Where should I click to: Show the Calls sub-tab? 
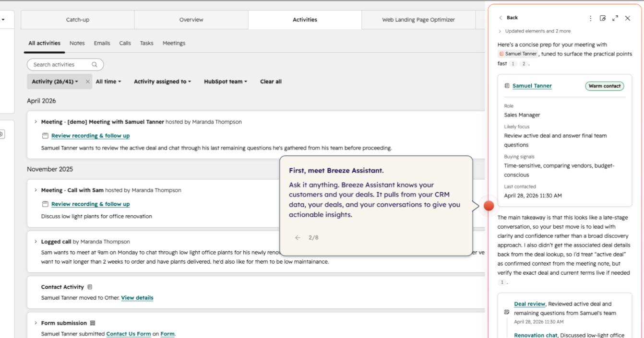pos(125,43)
